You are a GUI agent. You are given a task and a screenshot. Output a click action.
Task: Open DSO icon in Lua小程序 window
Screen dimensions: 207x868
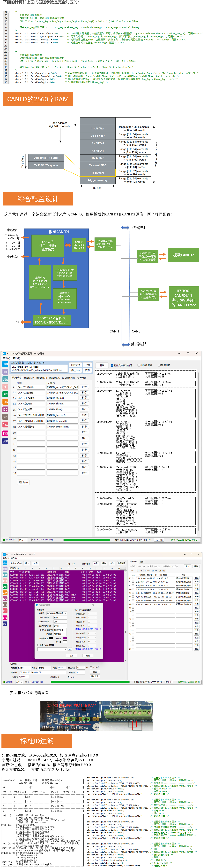[5, 364]
